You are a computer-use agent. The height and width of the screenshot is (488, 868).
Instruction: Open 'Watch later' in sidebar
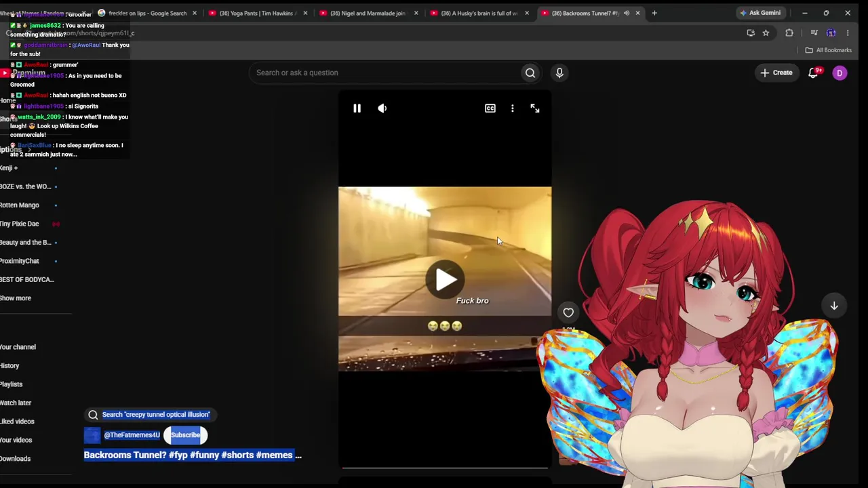click(16, 403)
